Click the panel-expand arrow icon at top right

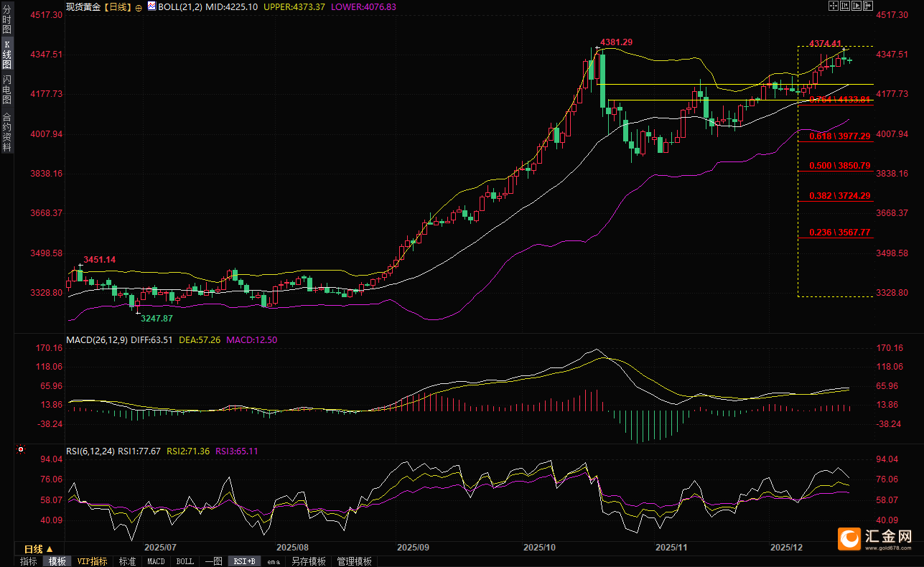867,6
